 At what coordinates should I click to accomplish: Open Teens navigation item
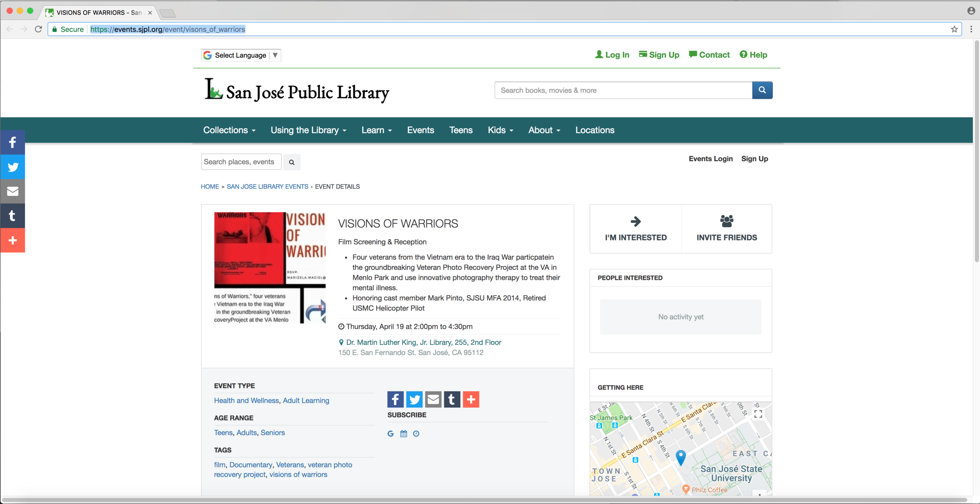[461, 130]
